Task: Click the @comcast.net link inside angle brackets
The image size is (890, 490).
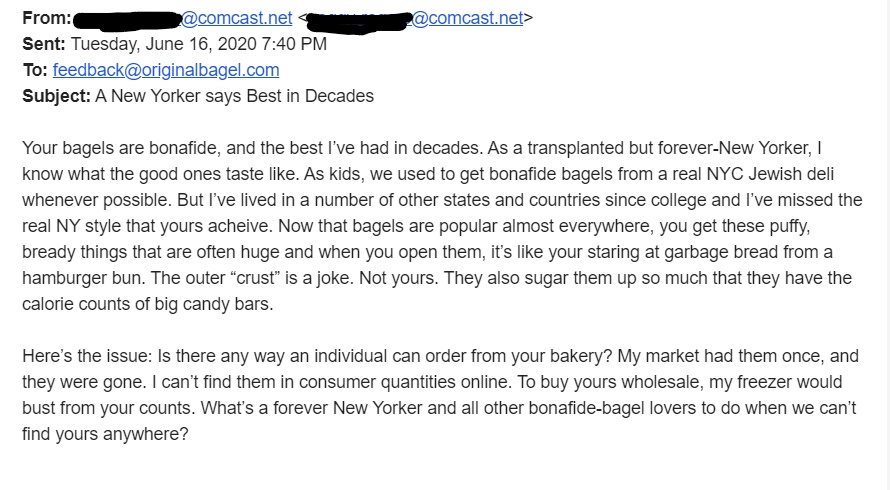Action: click(x=467, y=18)
